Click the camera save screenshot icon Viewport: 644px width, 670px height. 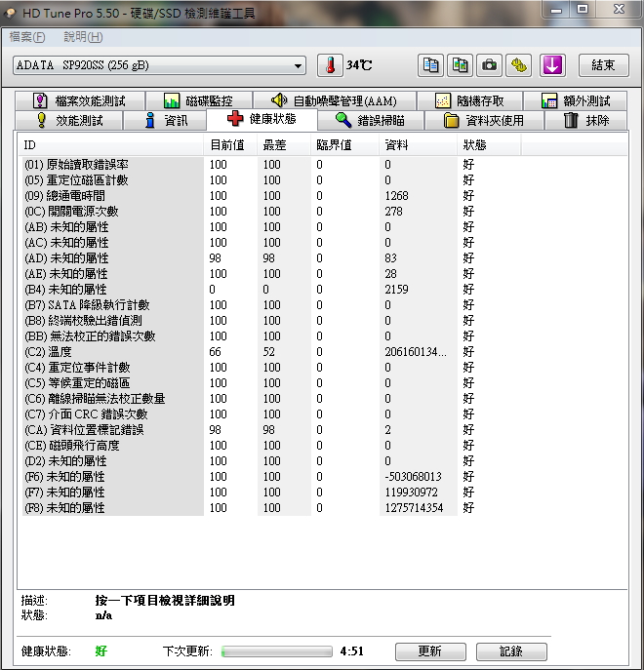tap(489, 65)
